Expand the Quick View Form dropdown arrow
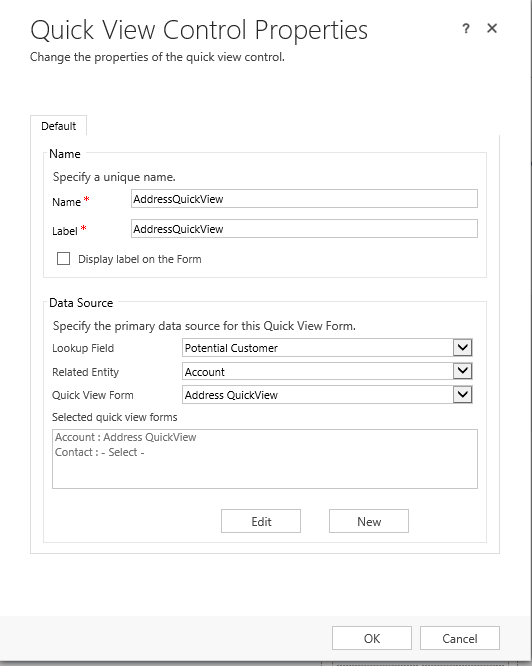Screen dimensions: 532x666 click(462, 395)
